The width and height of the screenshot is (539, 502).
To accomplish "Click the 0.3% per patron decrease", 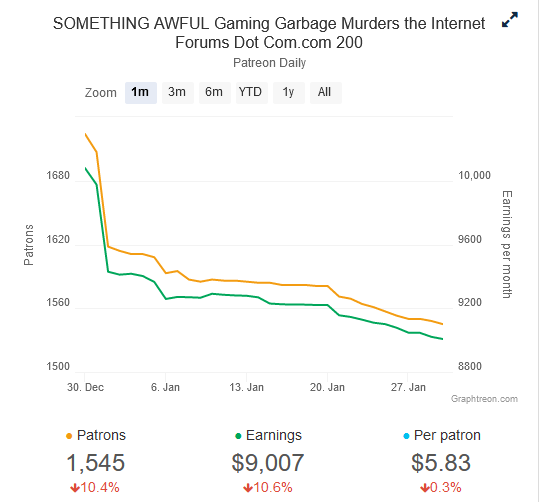I will [x=441, y=488].
